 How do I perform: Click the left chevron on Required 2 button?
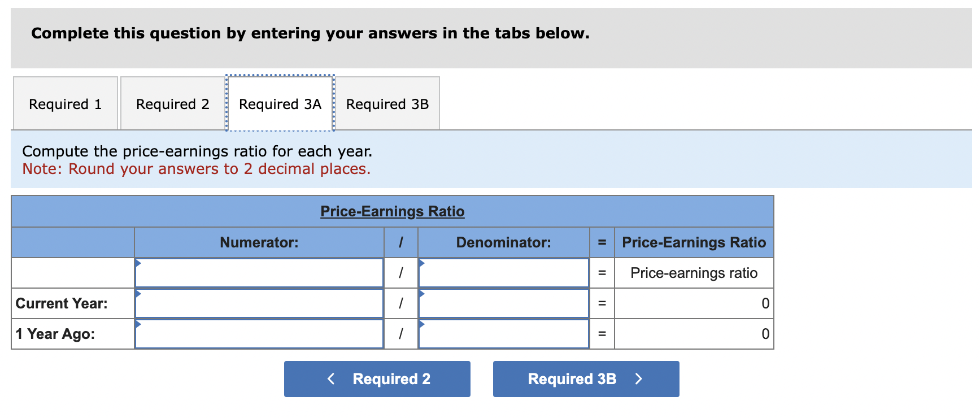[x=331, y=378]
